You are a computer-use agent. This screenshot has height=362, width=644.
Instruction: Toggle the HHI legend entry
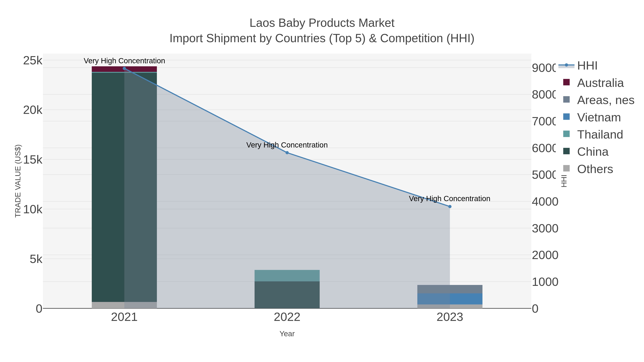[578, 66]
